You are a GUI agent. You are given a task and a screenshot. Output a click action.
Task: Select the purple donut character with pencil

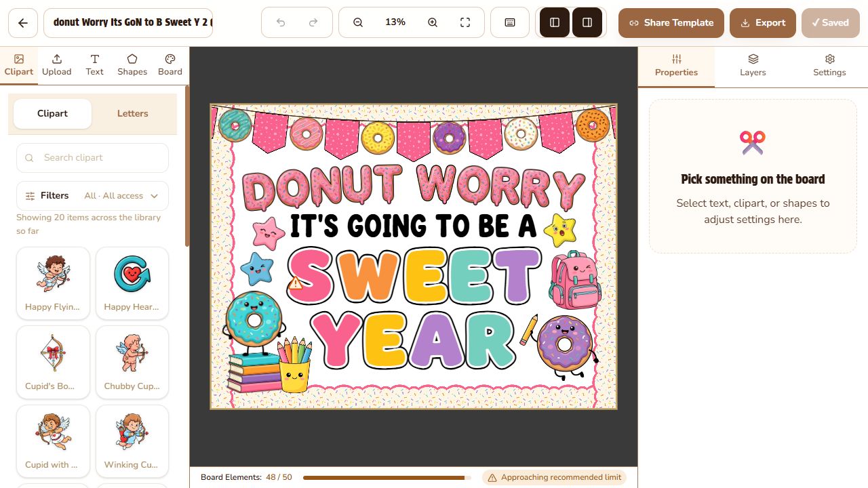click(x=564, y=346)
